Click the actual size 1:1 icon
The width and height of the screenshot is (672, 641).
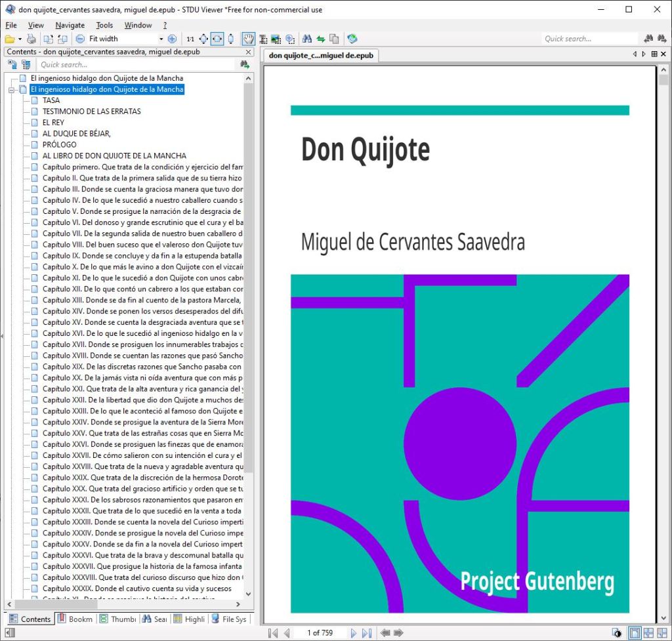coord(190,39)
